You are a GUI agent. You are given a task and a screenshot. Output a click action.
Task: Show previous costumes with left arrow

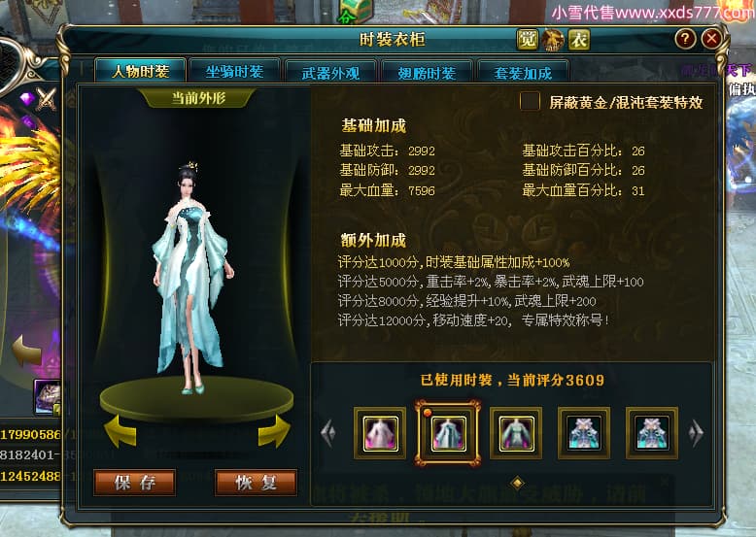(x=328, y=433)
